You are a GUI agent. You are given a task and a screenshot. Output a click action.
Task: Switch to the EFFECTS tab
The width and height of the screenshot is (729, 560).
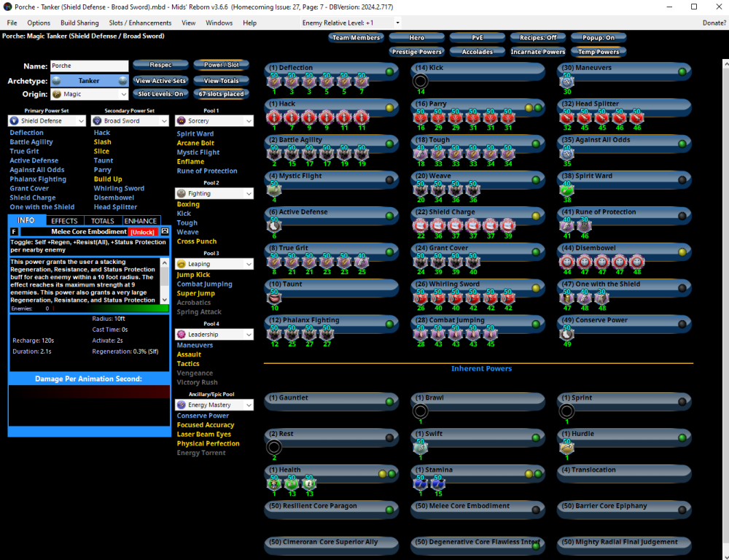[x=64, y=221]
